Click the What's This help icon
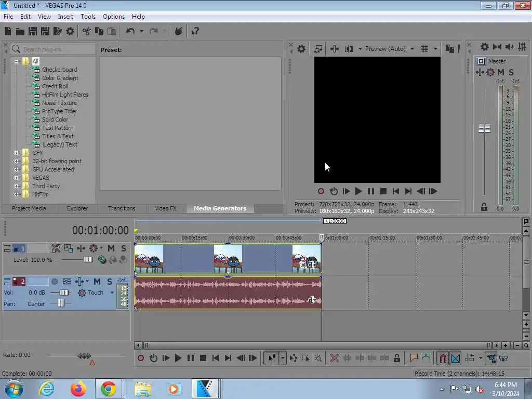532x399 pixels. [195, 32]
